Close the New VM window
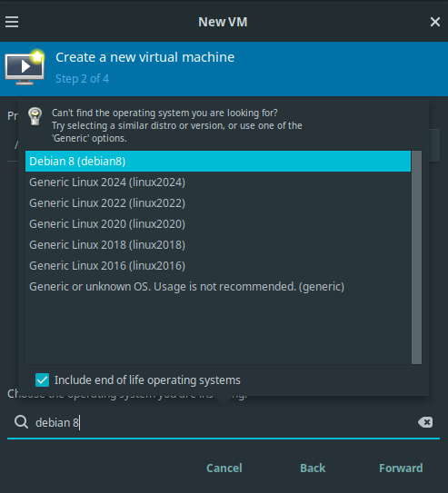 click(x=434, y=22)
